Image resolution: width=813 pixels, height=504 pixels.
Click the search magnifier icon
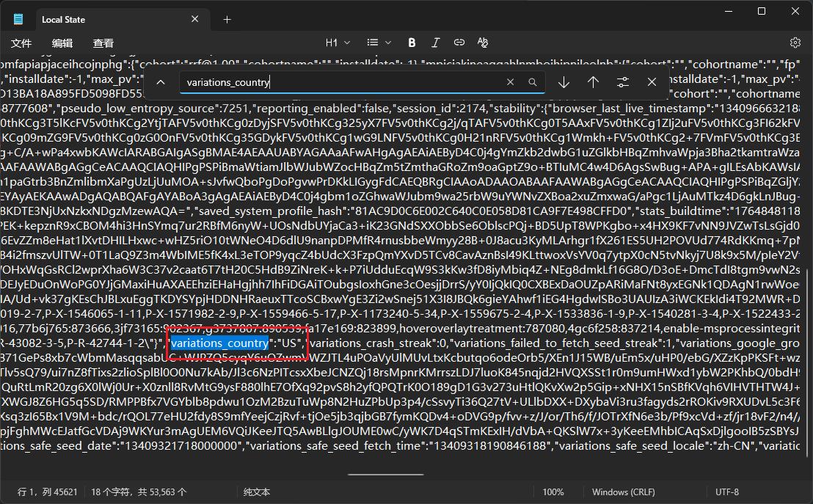tap(533, 82)
